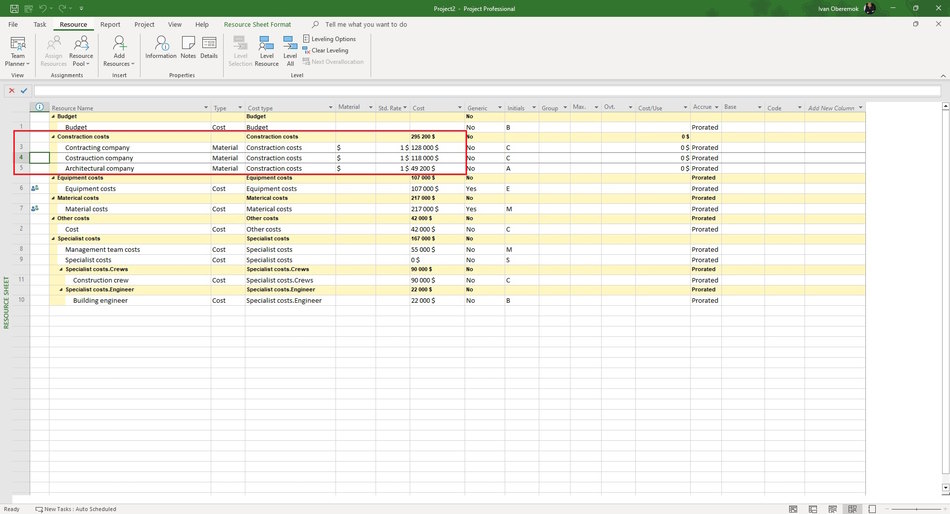Screen dimensions: 950x514
Task: Open Accrue column filter dropdown
Action: (x=716, y=107)
